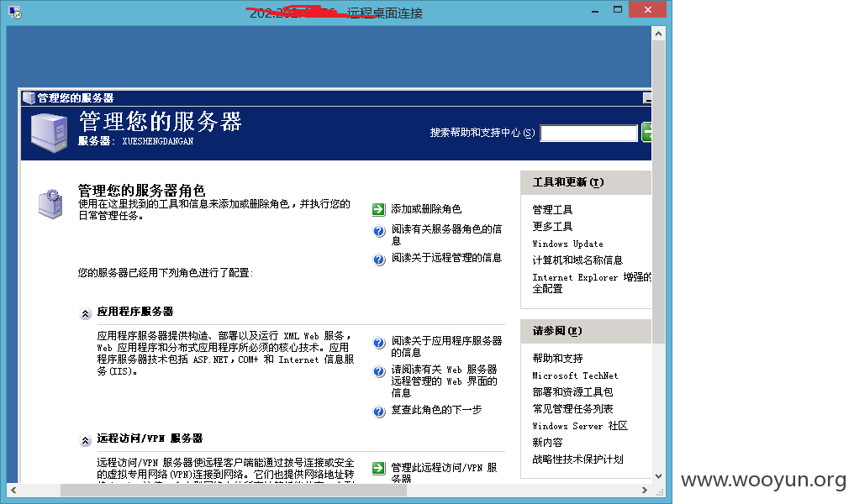Click the horizontal scrollbar right arrow
Image resolution: width=854 pixels, height=504 pixels.
click(x=645, y=490)
